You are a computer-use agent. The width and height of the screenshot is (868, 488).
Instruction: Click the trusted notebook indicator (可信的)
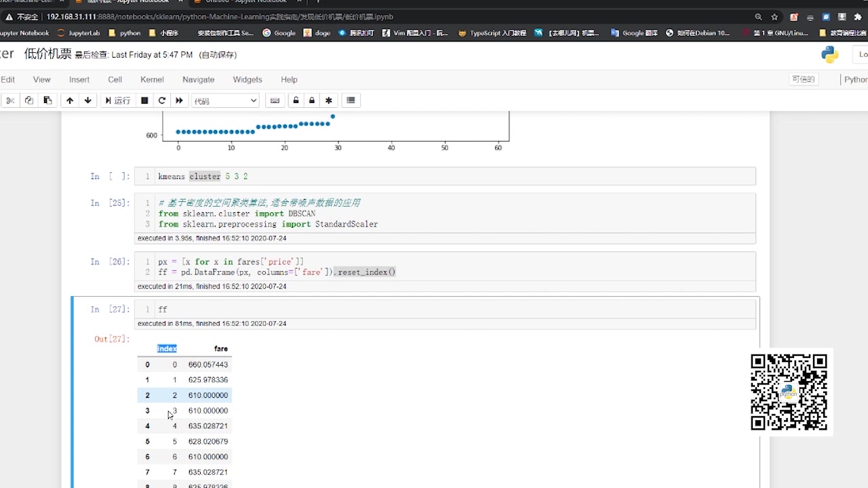804,79
